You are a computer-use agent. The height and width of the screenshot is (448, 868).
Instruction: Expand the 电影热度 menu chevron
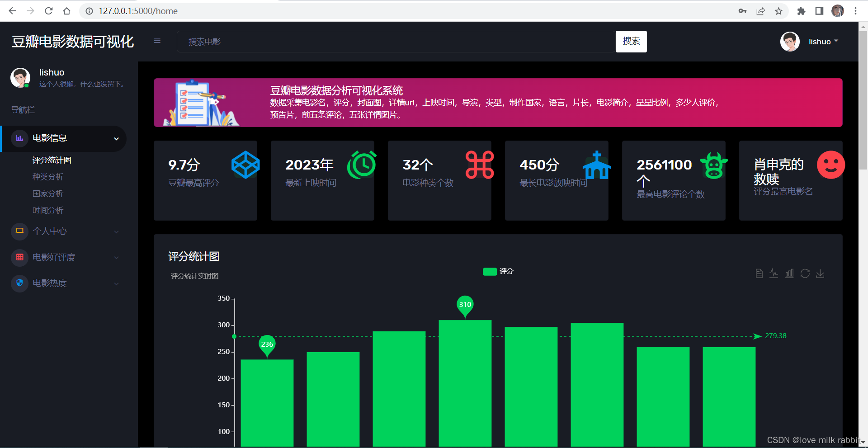coord(116,284)
